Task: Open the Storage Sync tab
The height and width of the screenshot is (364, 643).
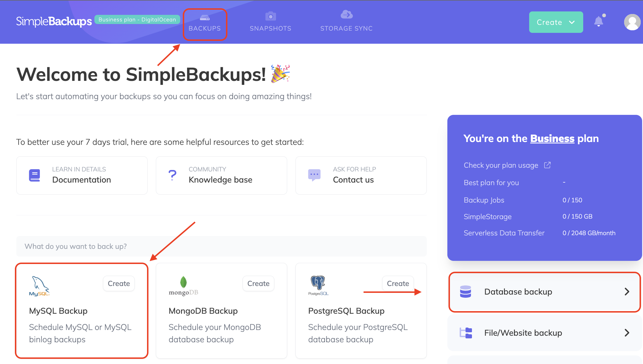Action: 346,22
